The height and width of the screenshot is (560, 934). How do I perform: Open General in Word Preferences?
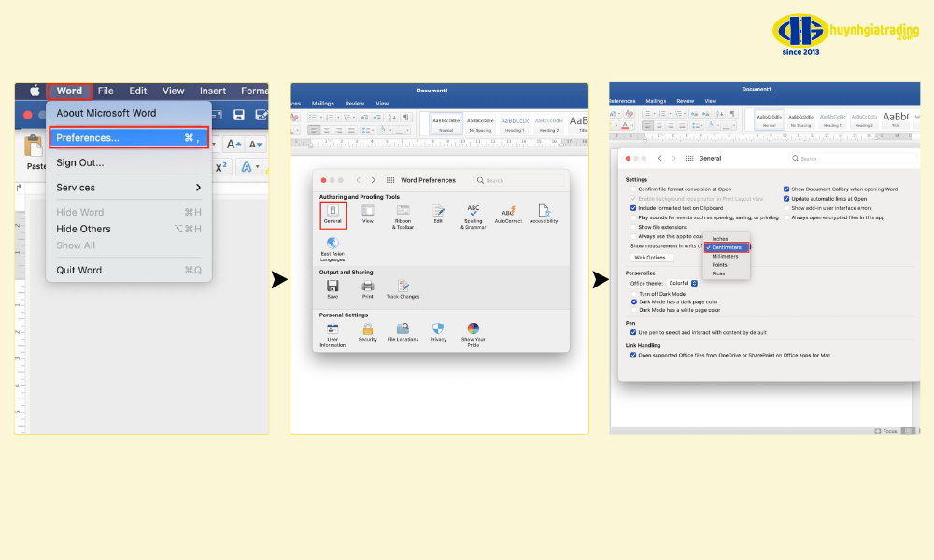click(333, 214)
